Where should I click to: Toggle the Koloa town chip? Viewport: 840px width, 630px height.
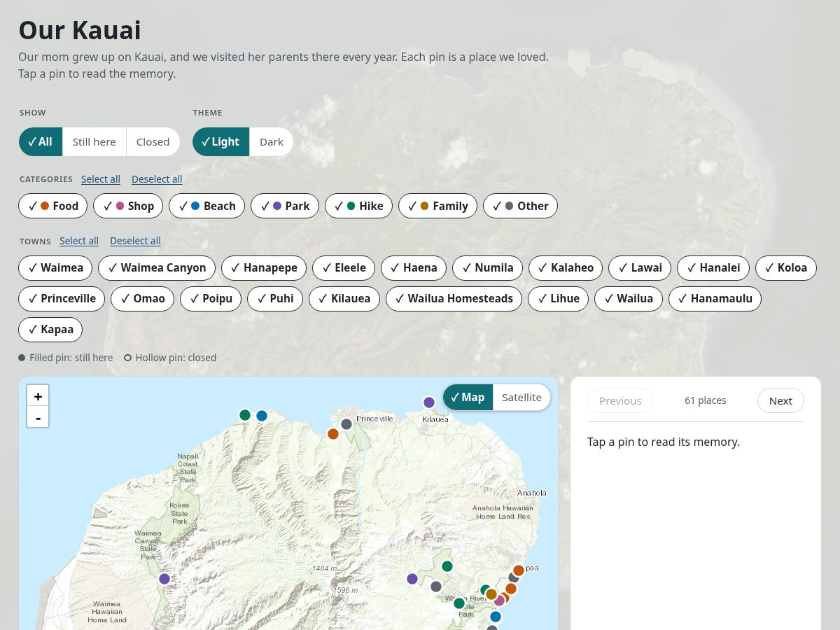786,267
